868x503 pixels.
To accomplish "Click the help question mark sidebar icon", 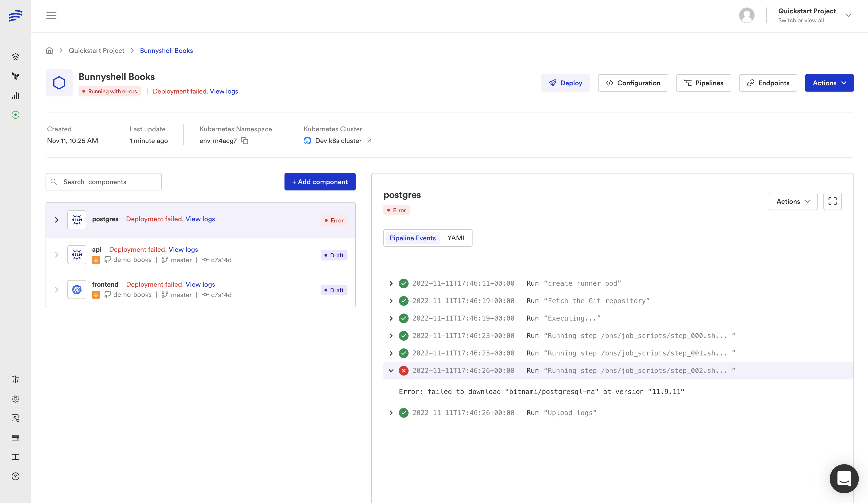I will click(x=16, y=477).
